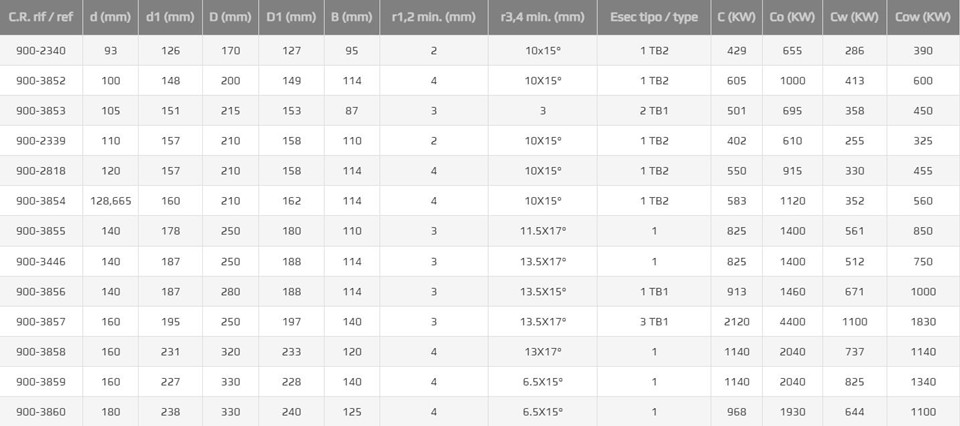This screenshot has width=960, height=426.
Task: Open reference 900-3852
Action: (41, 81)
